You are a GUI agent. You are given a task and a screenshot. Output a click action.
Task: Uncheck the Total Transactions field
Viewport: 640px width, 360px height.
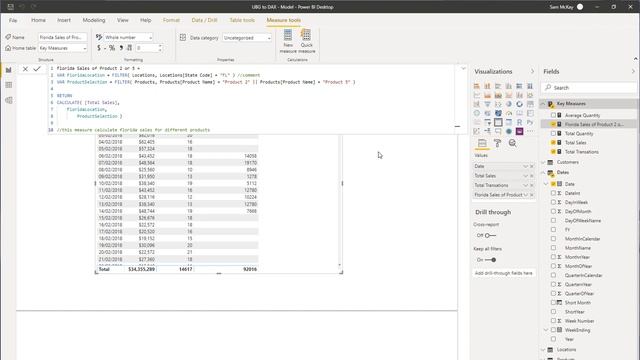tap(553, 152)
